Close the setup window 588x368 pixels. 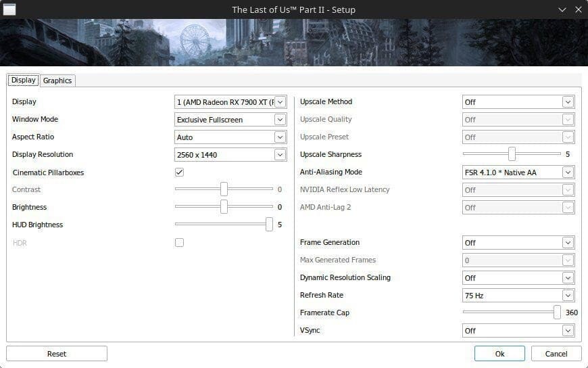coord(578,9)
